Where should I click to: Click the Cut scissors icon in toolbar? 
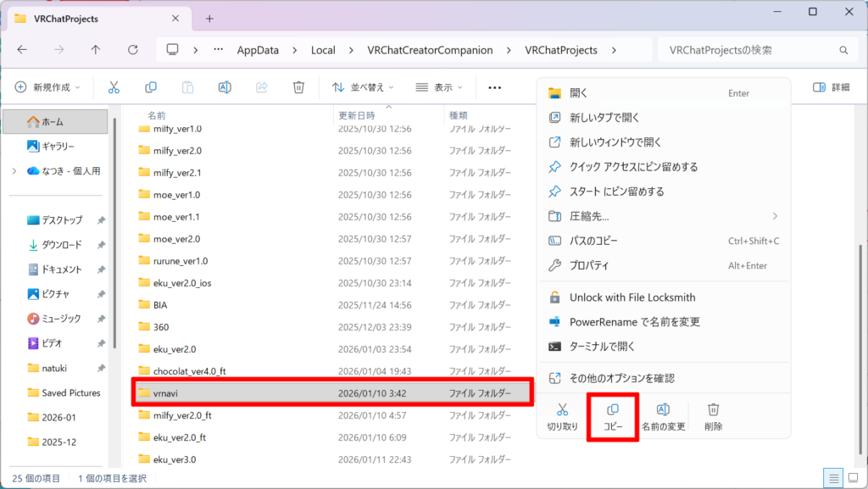tap(114, 87)
